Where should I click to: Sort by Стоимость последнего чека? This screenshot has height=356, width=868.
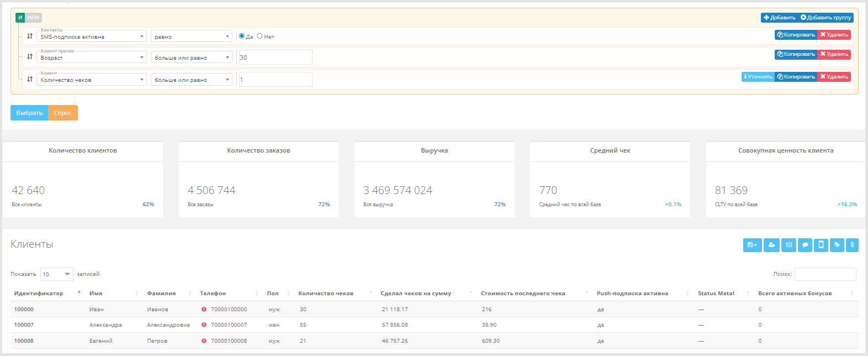click(x=534, y=293)
